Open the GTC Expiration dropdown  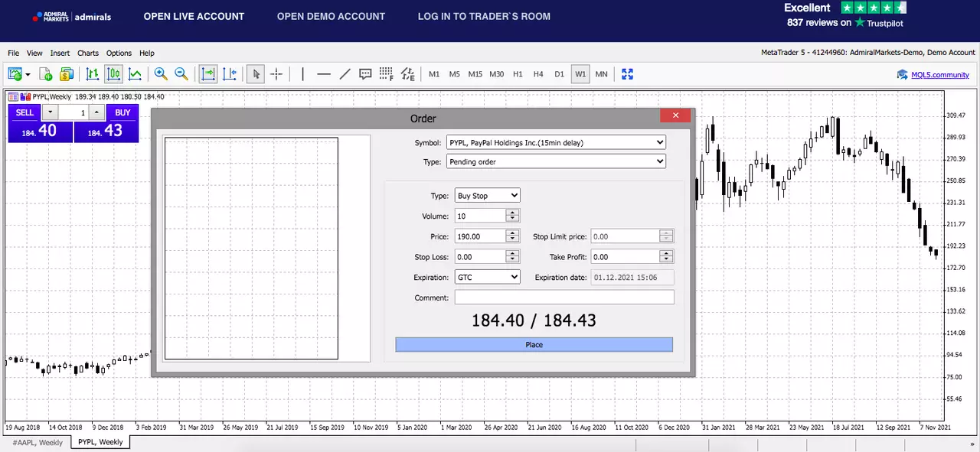click(488, 277)
